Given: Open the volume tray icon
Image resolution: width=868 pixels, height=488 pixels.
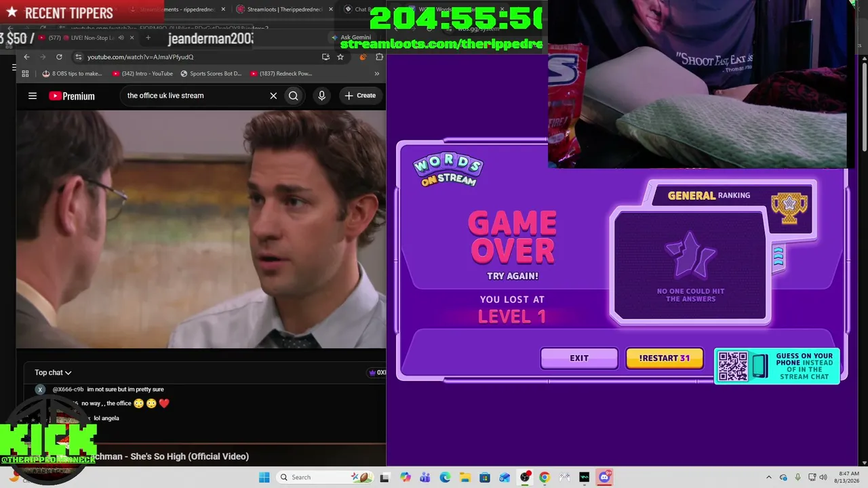Looking at the screenshot, I should [x=823, y=477].
